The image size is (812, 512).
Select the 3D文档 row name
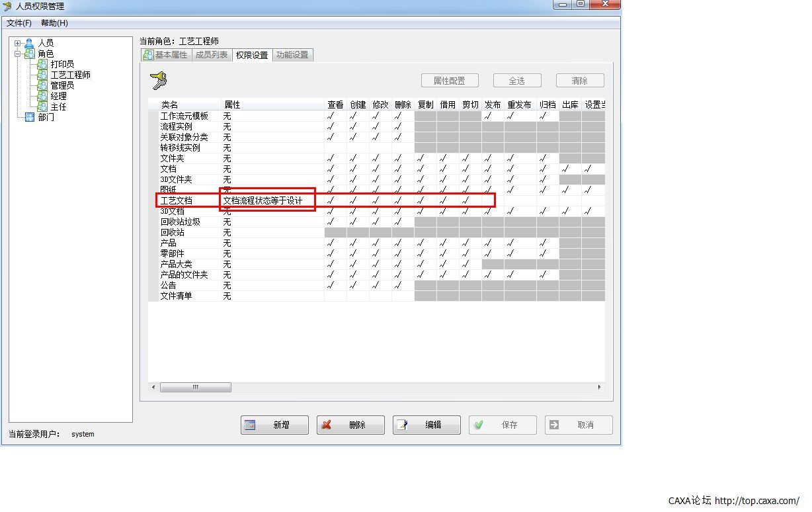pos(173,211)
